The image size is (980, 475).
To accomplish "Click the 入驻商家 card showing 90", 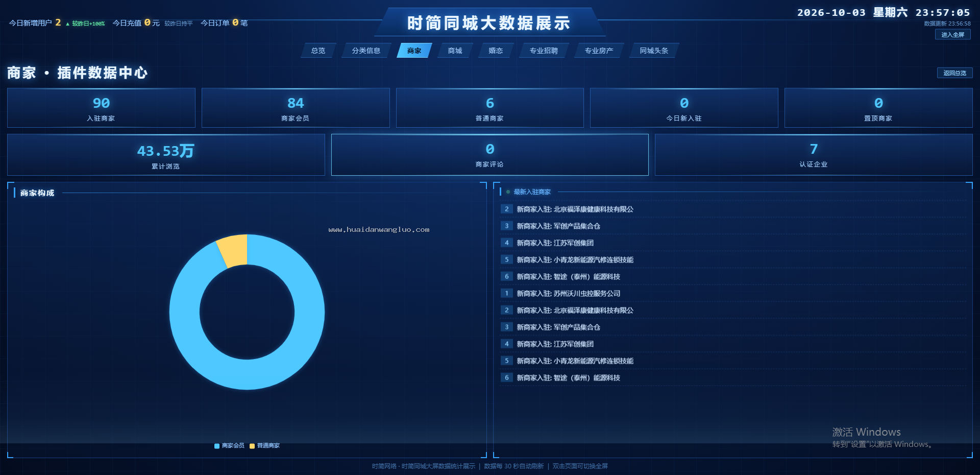I will (101, 108).
